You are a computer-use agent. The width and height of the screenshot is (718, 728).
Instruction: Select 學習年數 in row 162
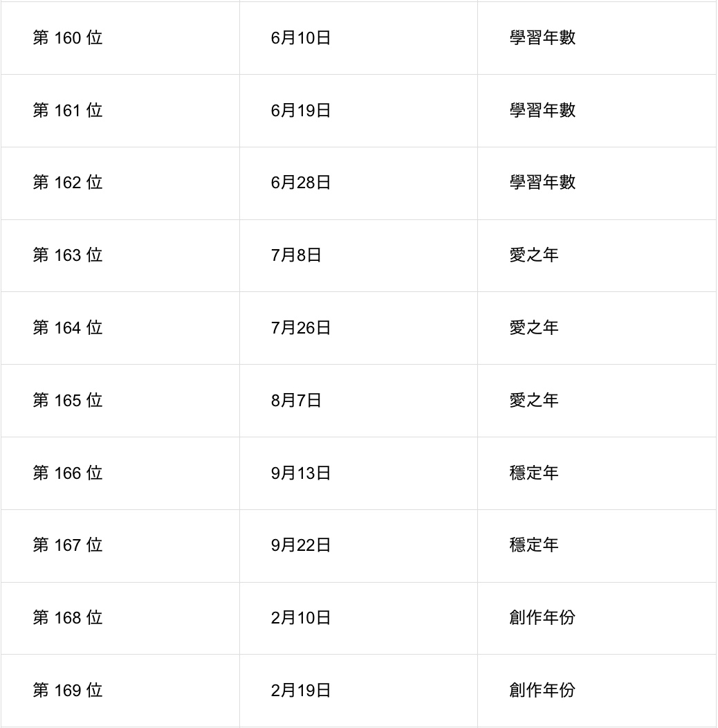(x=542, y=183)
